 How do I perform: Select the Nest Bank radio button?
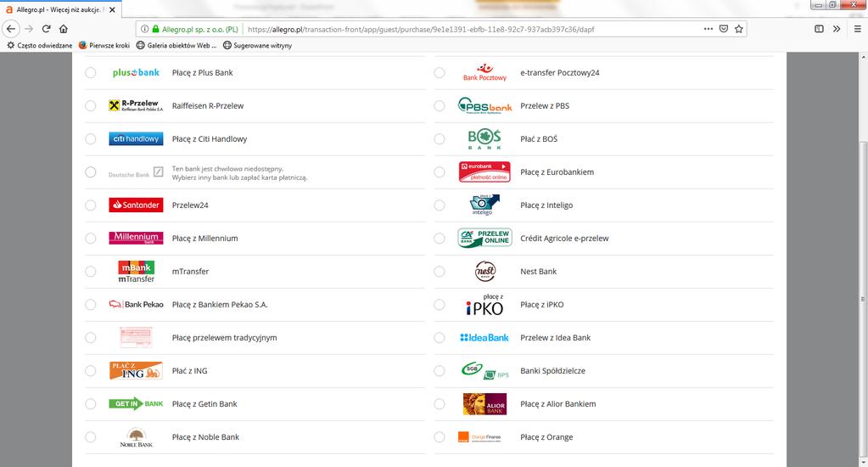click(x=440, y=272)
